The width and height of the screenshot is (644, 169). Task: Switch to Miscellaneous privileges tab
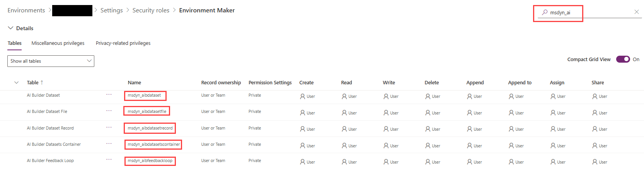coord(58,43)
